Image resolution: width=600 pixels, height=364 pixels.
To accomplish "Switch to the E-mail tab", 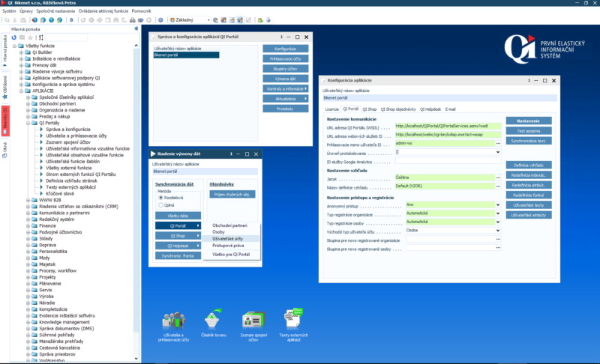I will pyautogui.click(x=451, y=109).
